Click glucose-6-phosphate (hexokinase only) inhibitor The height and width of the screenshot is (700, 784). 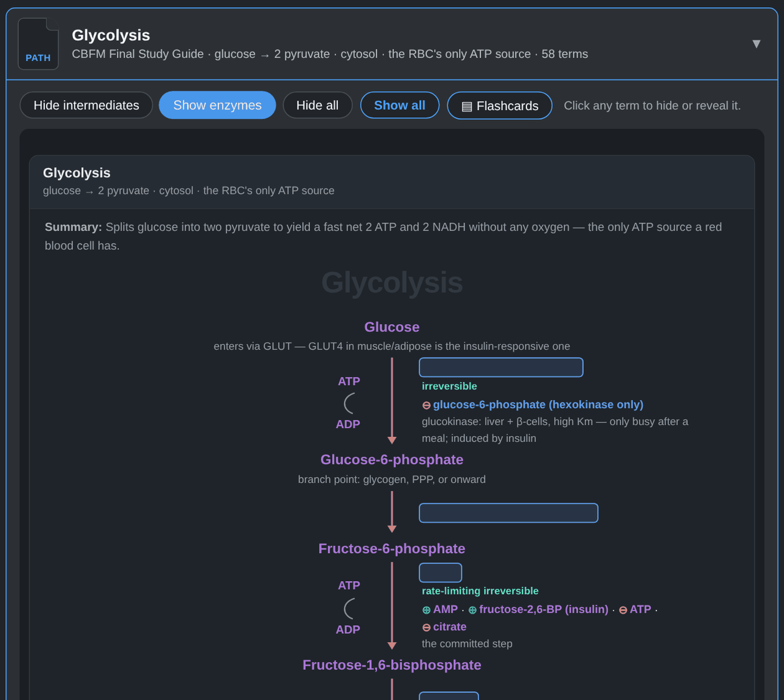pyautogui.click(x=538, y=405)
